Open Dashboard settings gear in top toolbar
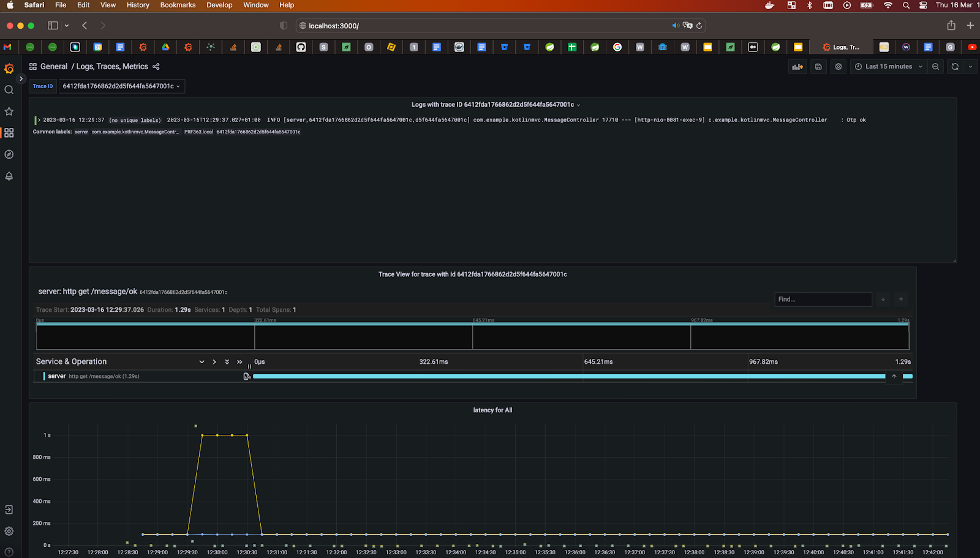Screen dimensions: 980x558 coord(839,67)
